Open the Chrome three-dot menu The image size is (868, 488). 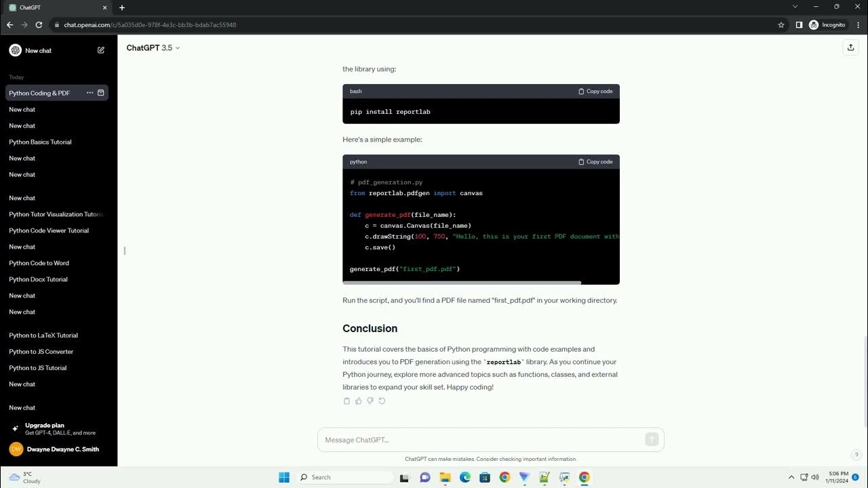[857, 24]
